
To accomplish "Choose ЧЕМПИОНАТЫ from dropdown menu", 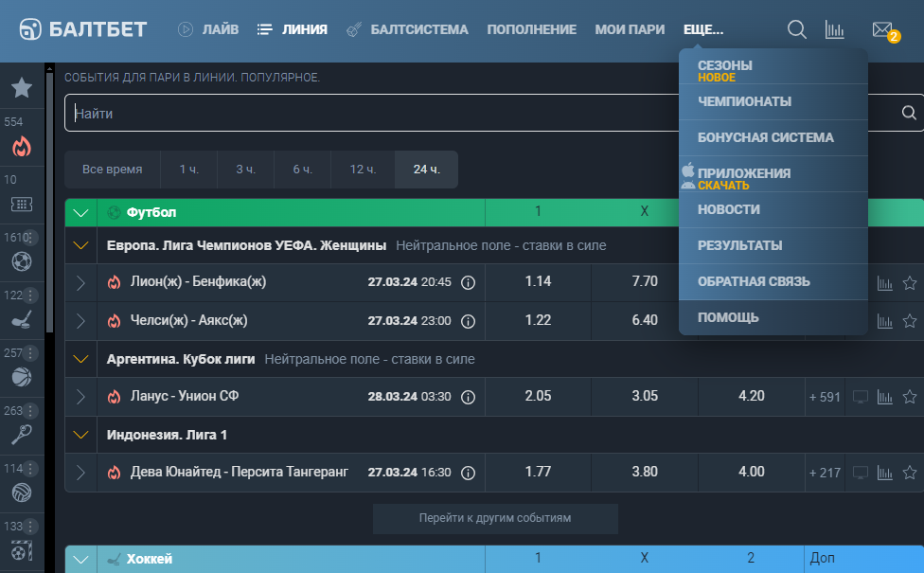I will point(773,102).
